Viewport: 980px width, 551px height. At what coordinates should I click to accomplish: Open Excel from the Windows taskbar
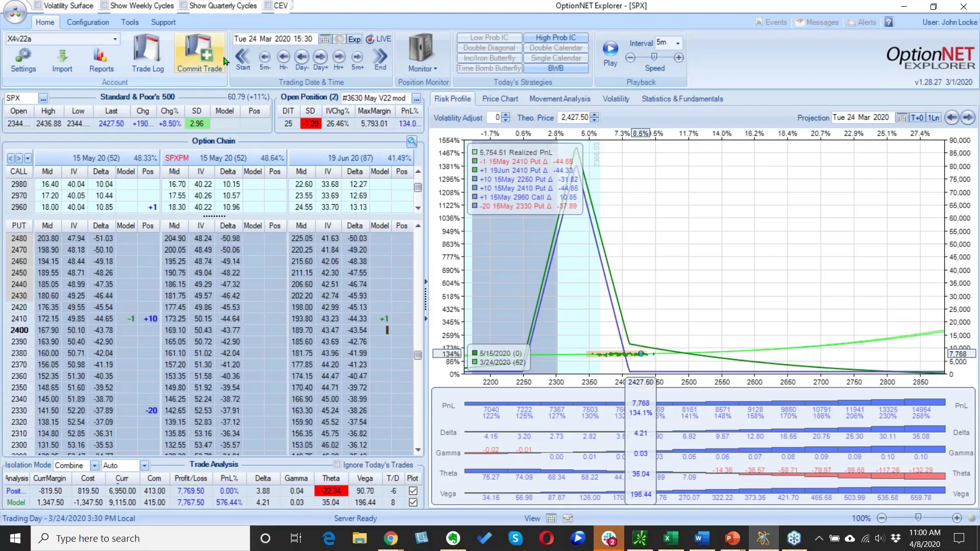pos(671,538)
